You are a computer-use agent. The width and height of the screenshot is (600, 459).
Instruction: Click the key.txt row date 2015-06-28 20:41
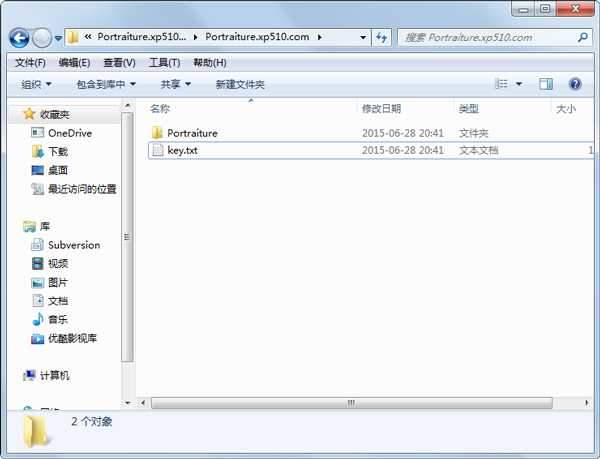(403, 150)
